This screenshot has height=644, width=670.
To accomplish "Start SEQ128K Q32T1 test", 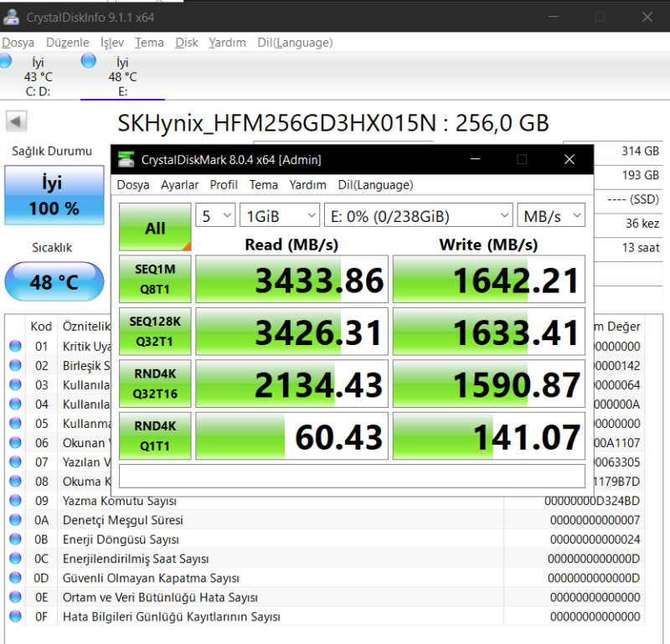I will pos(155,331).
